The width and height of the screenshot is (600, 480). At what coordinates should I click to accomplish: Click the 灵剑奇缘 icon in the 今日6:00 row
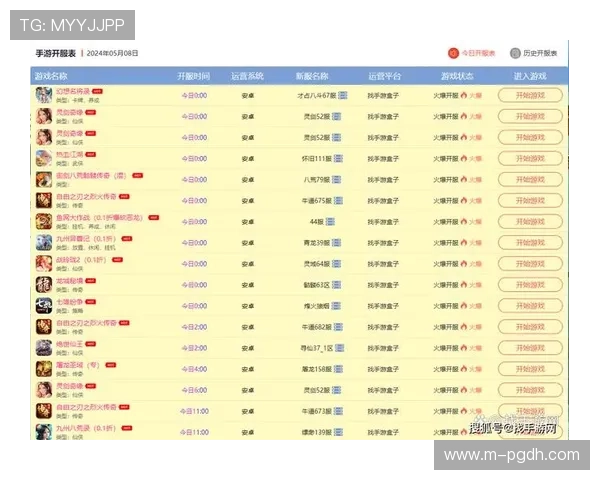44,390
